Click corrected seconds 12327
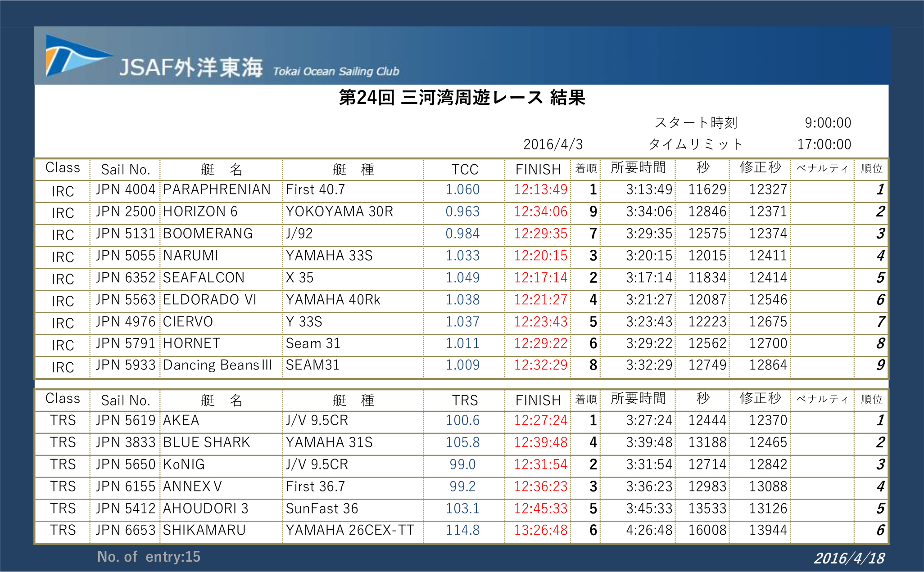Screen dimensions: 924x572 click(x=768, y=189)
